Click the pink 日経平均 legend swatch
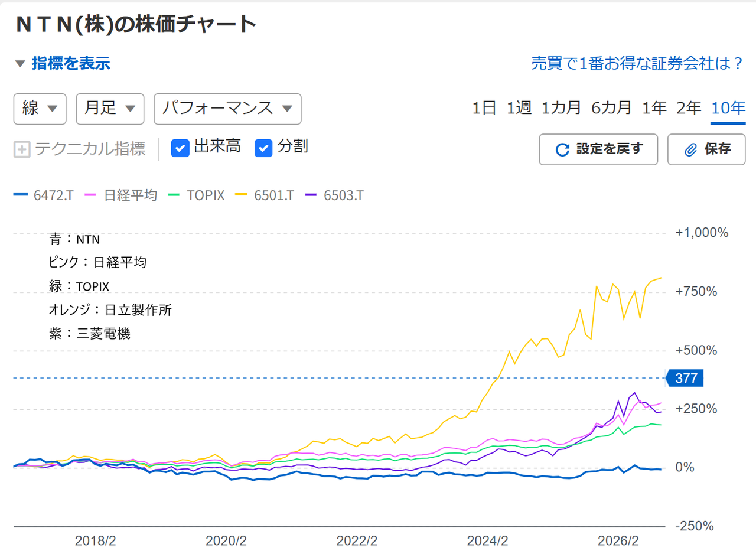Viewport: 756px width, 554px height. point(91,195)
